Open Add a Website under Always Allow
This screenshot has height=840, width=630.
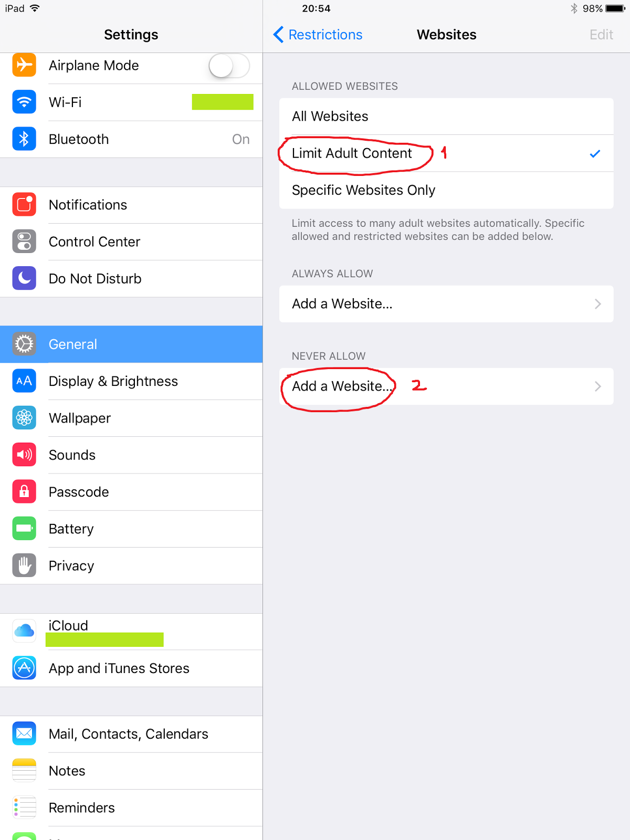pyautogui.click(x=446, y=304)
